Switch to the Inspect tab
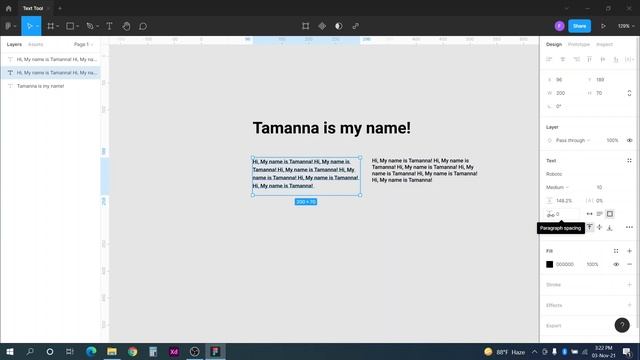This screenshot has height=360, width=640. coord(604,44)
